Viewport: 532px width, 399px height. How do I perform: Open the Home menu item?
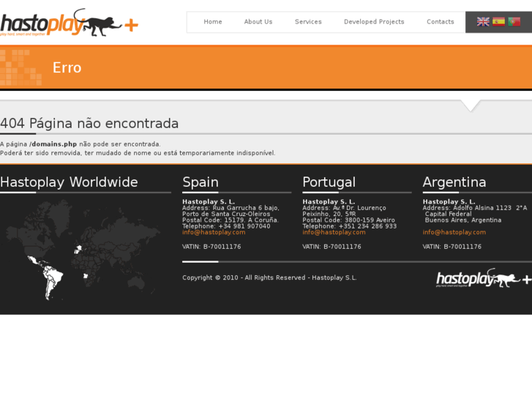coord(213,22)
